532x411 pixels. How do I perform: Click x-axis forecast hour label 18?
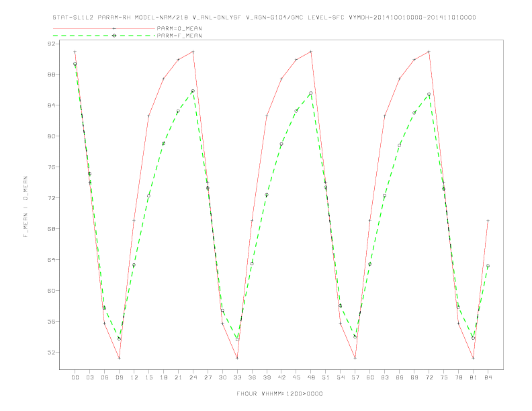(163, 377)
